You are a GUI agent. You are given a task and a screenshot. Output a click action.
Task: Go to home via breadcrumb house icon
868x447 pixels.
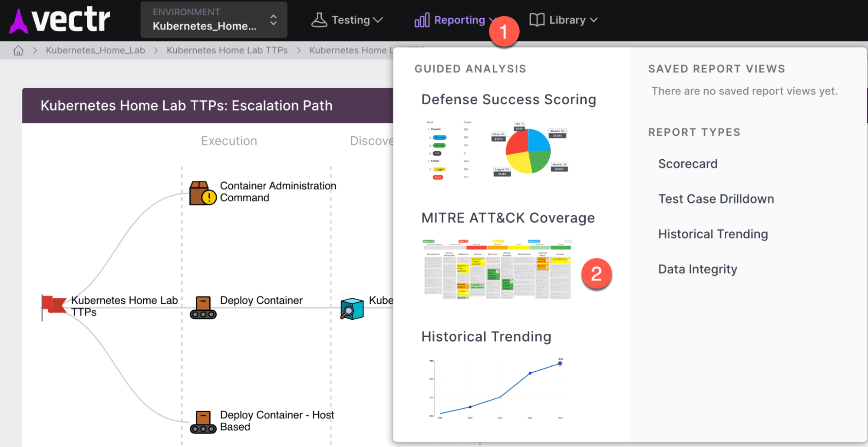(x=18, y=50)
